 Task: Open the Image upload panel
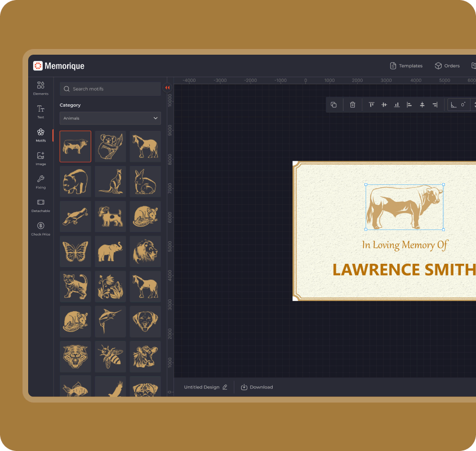click(x=41, y=158)
